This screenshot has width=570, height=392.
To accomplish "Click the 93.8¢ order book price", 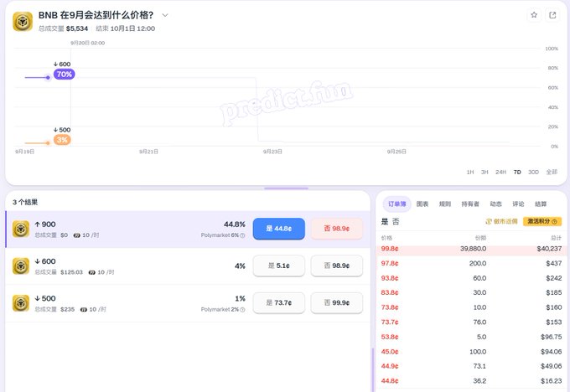I will pos(389,278).
